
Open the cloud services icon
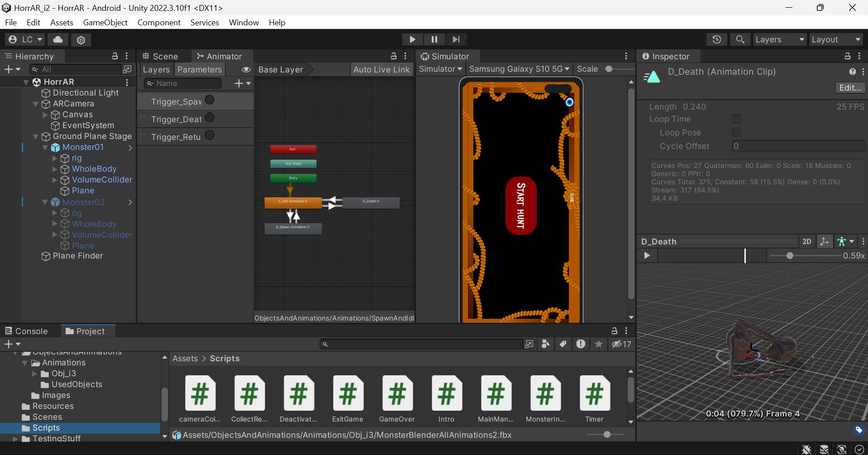tap(58, 40)
